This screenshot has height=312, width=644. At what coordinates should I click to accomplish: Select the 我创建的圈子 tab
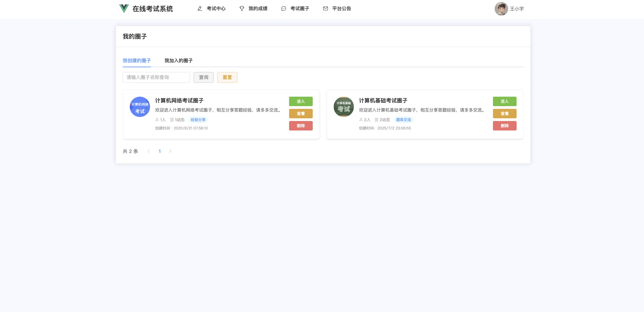tap(137, 61)
